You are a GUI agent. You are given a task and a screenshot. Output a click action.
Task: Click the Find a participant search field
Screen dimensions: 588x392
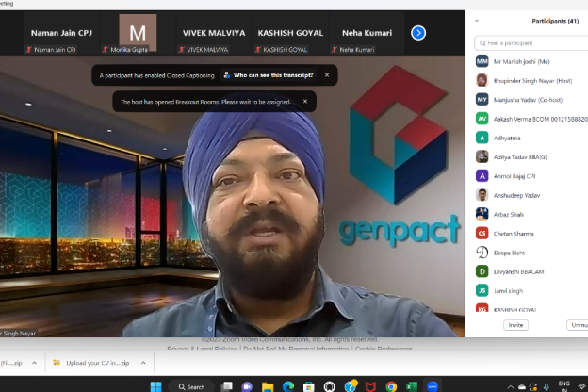click(532, 42)
